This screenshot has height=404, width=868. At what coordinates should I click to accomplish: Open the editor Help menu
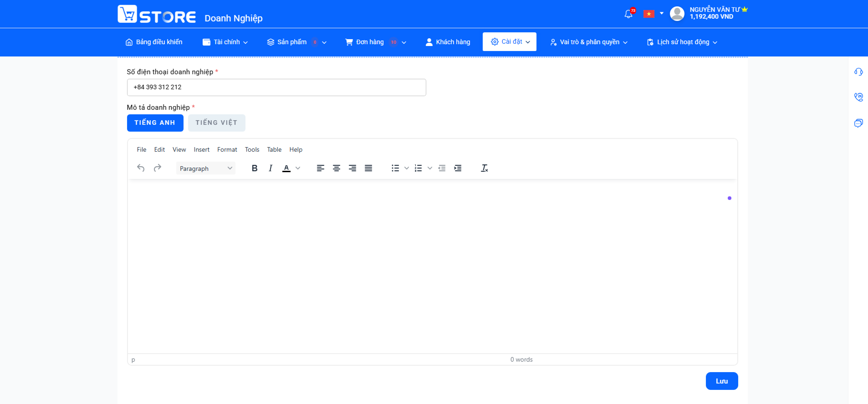296,150
